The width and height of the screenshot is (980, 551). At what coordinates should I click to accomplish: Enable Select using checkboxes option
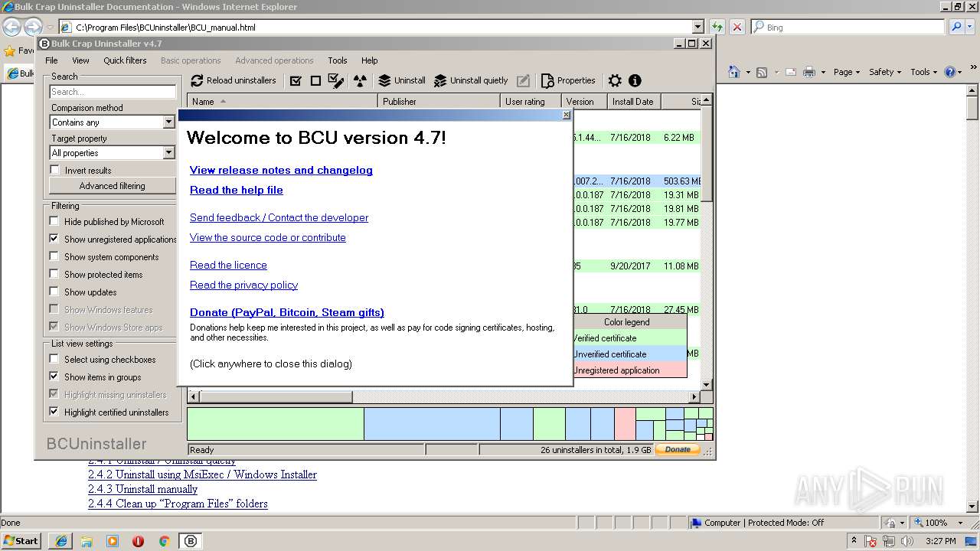[x=54, y=359]
